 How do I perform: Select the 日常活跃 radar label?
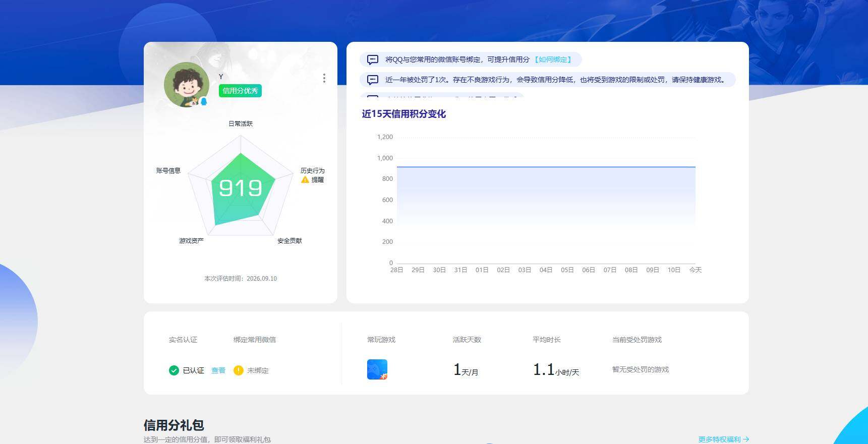pos(241,123)
